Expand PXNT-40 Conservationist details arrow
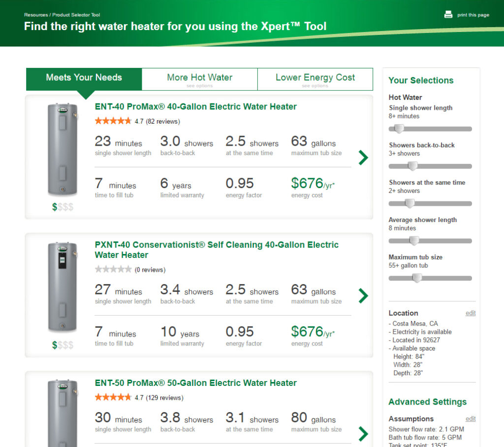Screen dimensions: 504x447 point(363,296)
